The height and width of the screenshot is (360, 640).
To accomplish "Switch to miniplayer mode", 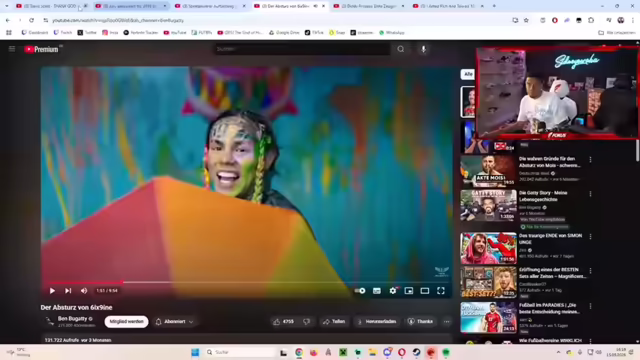I will [409, 291].
